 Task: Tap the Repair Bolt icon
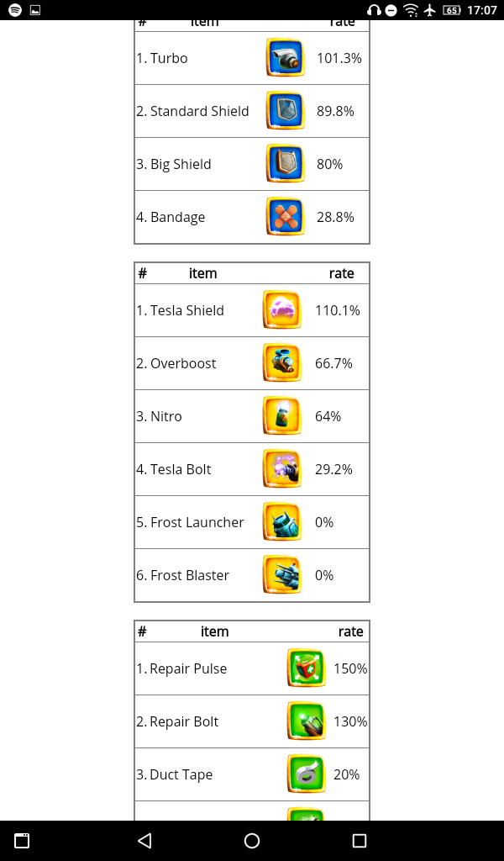click(x=306, y=721)
